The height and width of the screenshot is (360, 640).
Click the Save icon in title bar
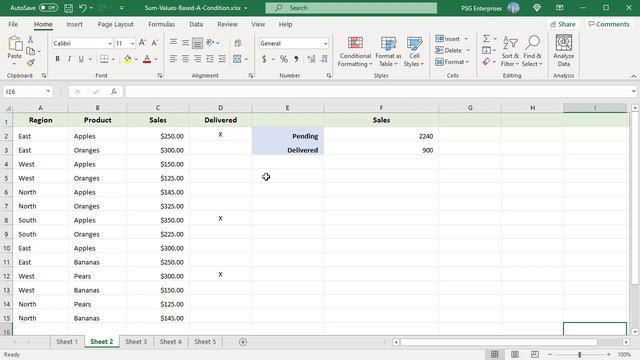click(68, 8)
